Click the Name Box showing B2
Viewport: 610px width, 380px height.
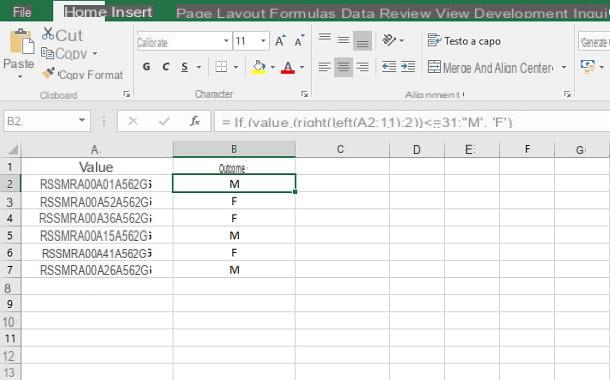tap(40, 121)
